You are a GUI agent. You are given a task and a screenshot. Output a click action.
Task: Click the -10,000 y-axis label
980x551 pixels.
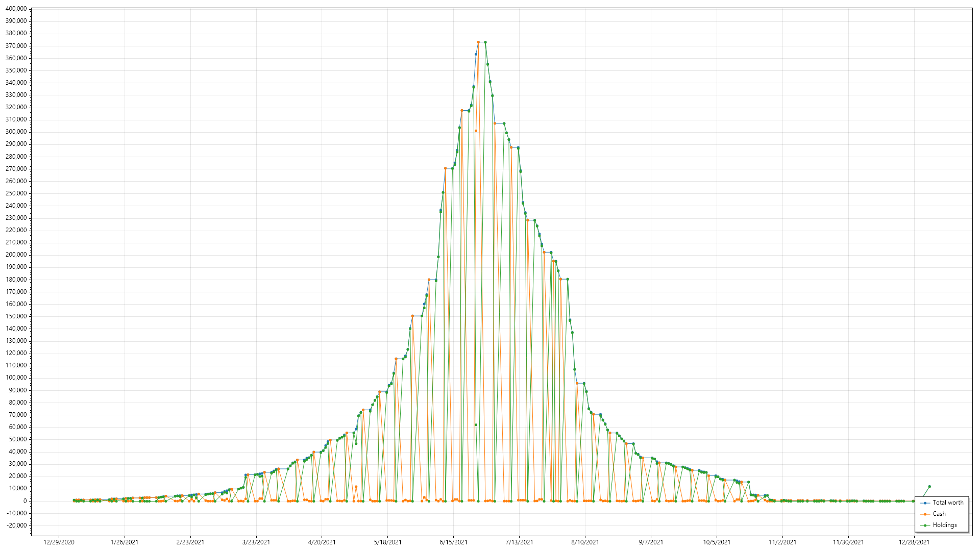point(16,513)
